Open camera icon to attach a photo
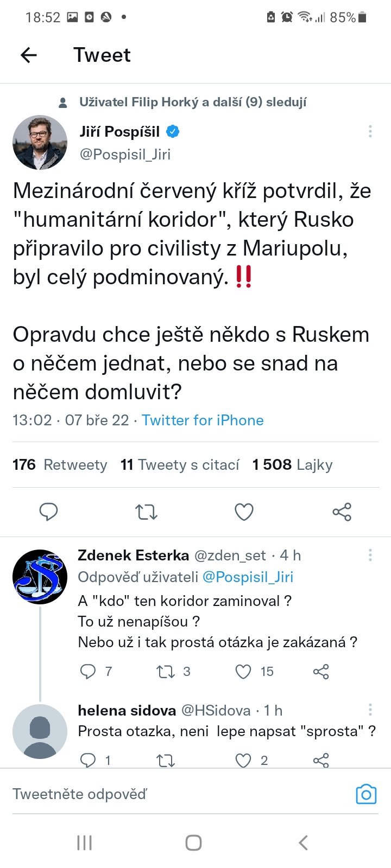 click(365, 794)
